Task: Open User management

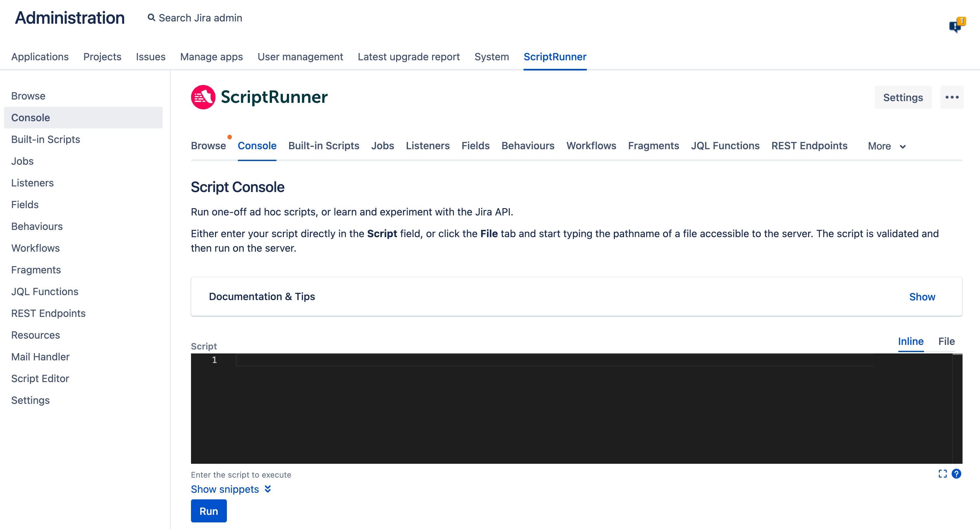Action: [x=300, y=57]
